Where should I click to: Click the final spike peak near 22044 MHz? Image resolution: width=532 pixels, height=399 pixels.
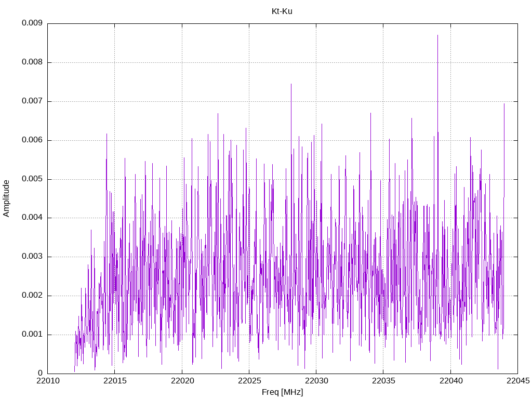(504, 104)
